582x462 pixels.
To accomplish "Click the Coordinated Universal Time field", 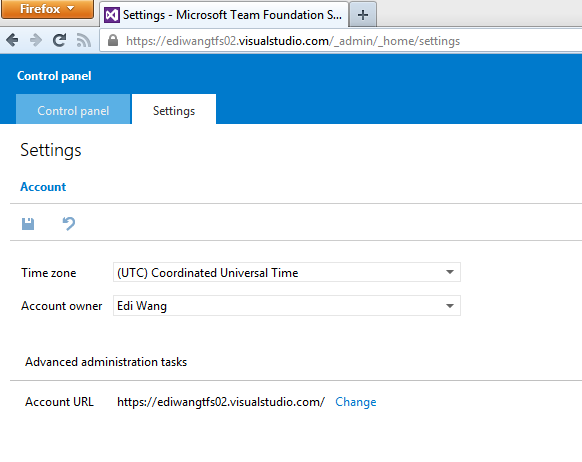I will pyautogui.click(x=287, y=272).
